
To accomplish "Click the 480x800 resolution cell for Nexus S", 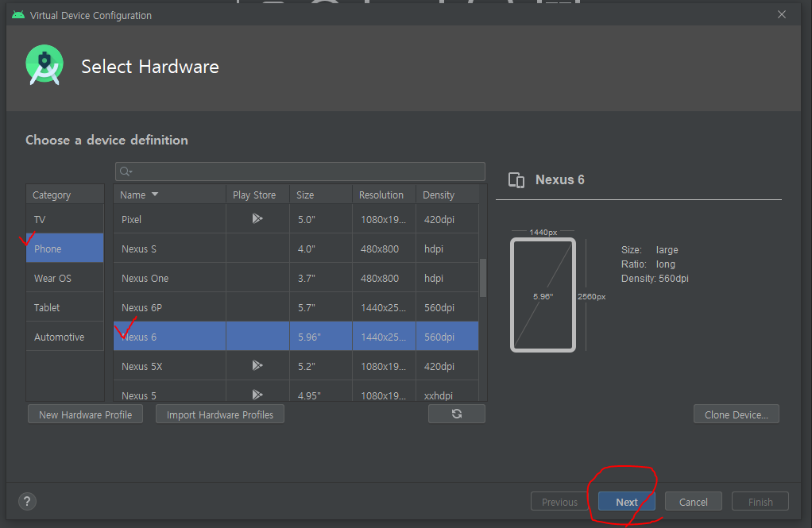I will coord(385,249).
